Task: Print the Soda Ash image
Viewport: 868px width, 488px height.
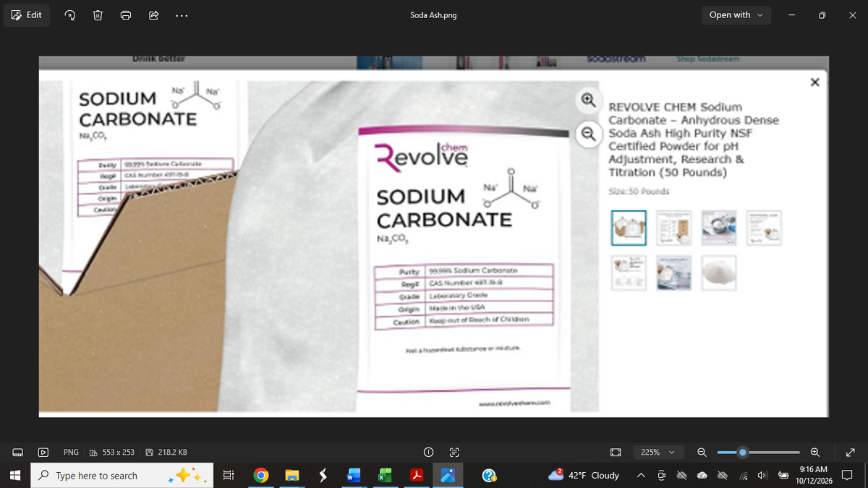Action: click(x=125, y=15)
